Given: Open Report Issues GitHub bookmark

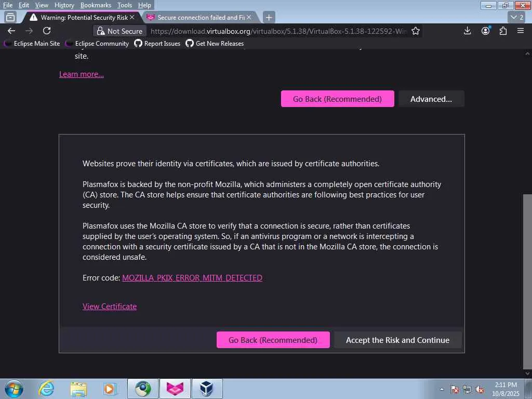Looking at the screenshot, I should pos(157,44).
